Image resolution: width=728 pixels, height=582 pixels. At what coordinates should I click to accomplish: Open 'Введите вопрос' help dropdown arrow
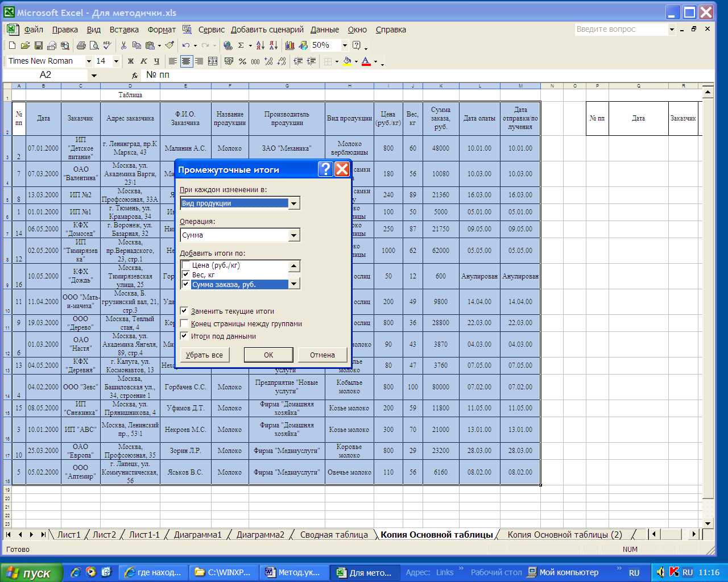tap(672, 30)
